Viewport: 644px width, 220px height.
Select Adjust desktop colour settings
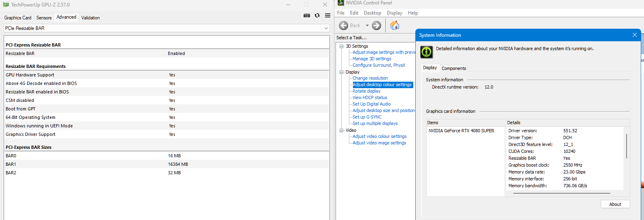click(383, 85)
